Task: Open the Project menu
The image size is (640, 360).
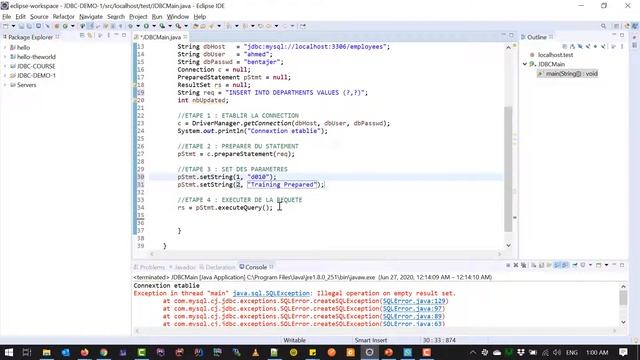Action: coord(138,17)
